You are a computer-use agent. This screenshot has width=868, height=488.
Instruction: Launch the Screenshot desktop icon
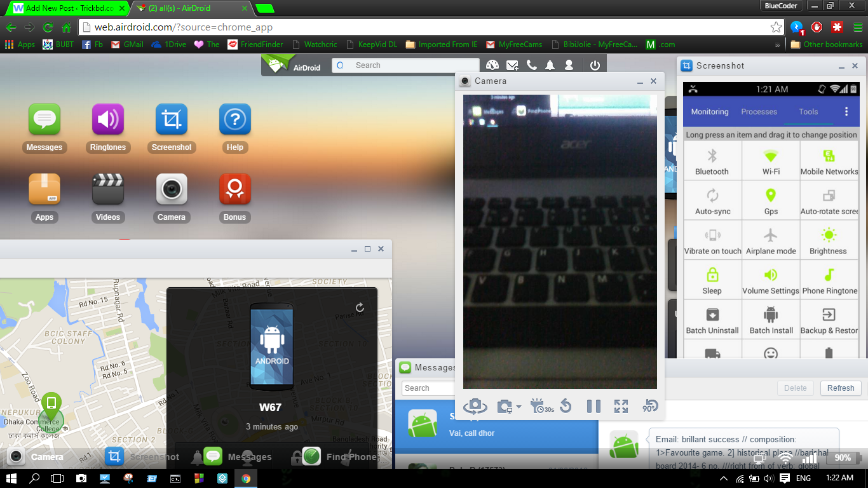pos(172,119)
